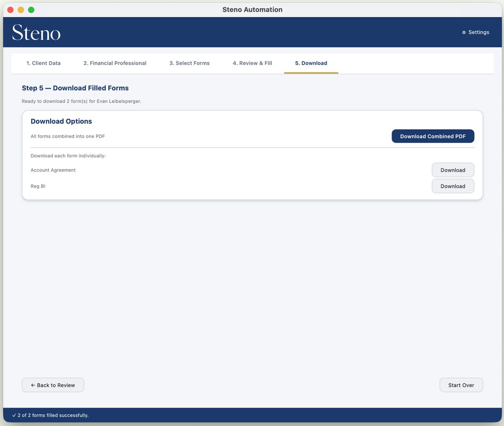The width and height of the screenshot is (504, 426).
Task: Download the combined PDF of all forms
Action: tap(433, 136)
